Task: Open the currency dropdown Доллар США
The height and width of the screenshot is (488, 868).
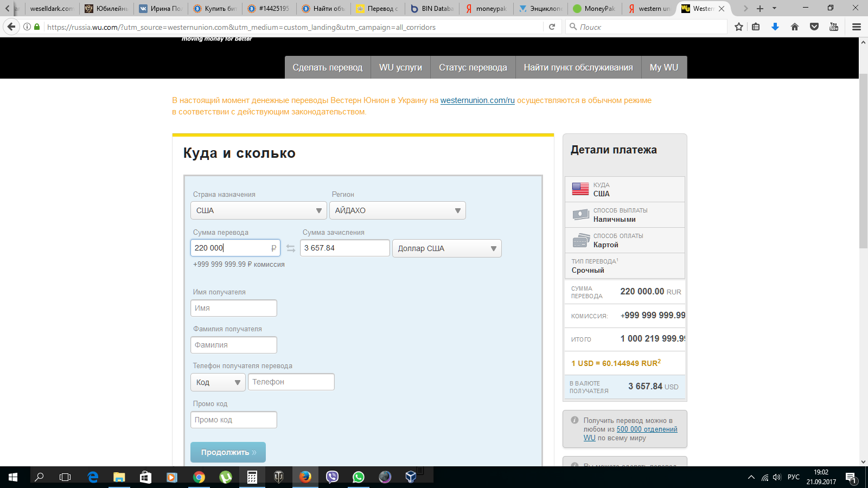Action: [x=447, y=248]
